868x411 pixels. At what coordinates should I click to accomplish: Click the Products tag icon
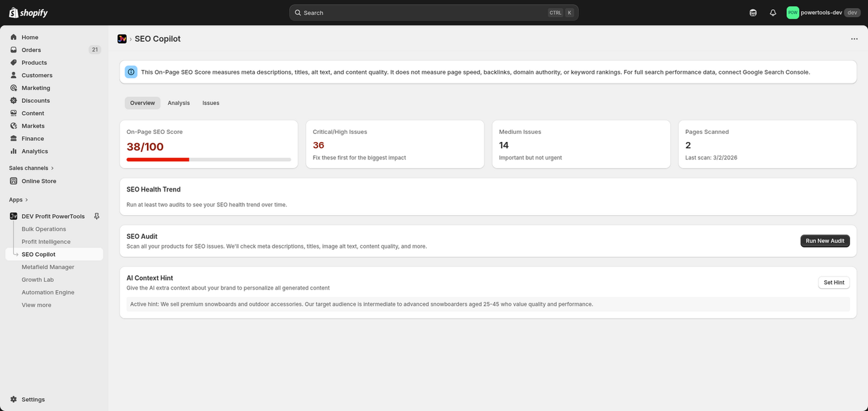pyautogui.click(x=14, y=63)
